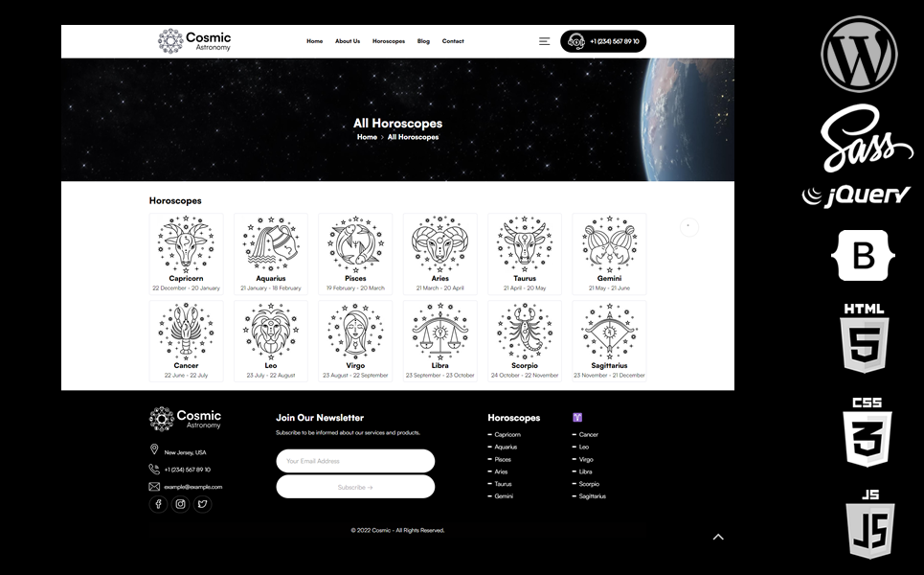Open the footer Twitter icon
This screenshot has height=575, width=924.
point(202,504)
